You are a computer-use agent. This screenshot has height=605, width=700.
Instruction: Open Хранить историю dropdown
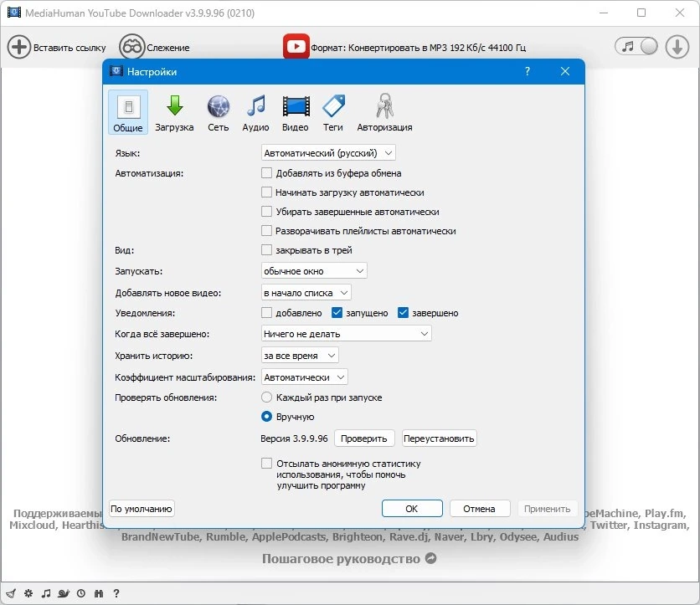tap(300, 356)
